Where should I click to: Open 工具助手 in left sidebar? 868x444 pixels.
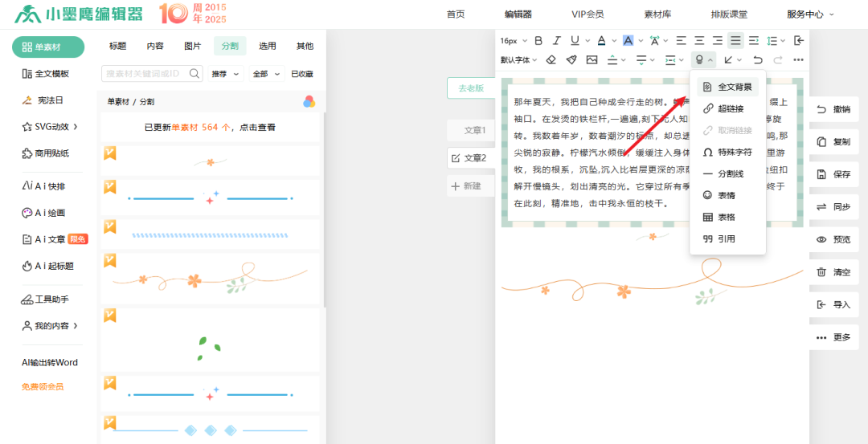[45, 299]
